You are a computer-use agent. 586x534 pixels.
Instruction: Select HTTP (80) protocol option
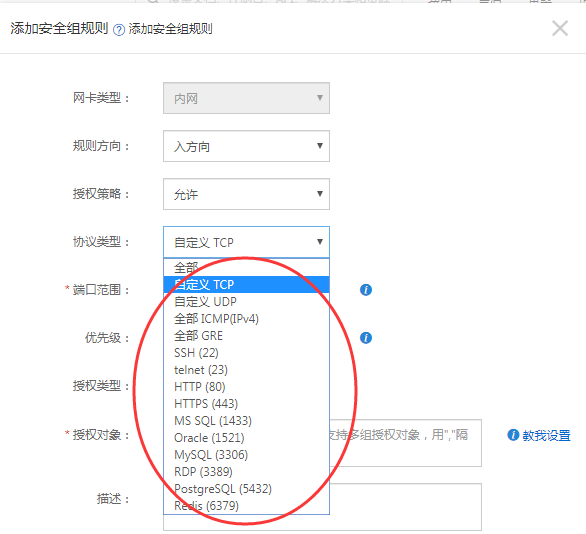[246, 387]
